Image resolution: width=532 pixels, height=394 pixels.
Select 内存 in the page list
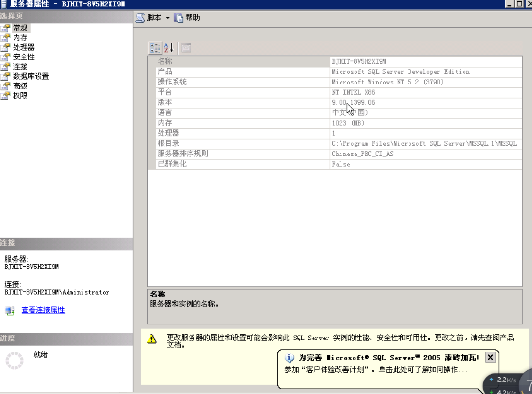[20, 38]
